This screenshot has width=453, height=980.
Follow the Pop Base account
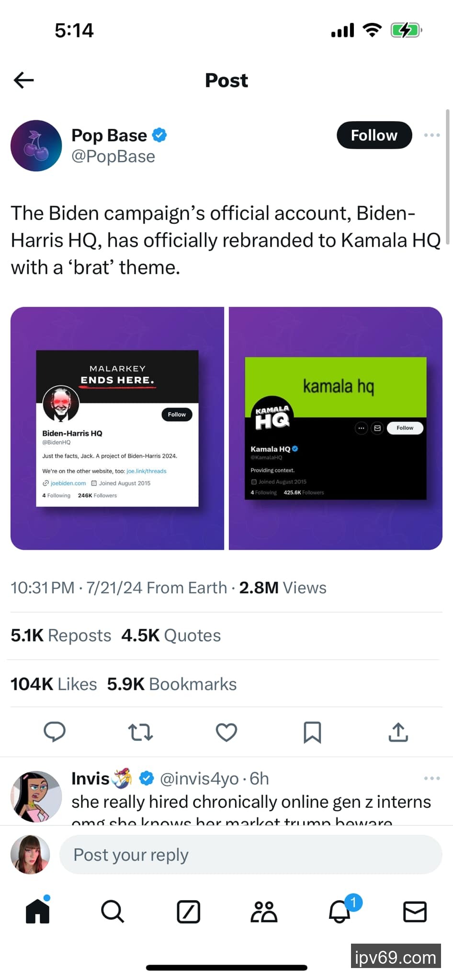click(x=374, y=135)
